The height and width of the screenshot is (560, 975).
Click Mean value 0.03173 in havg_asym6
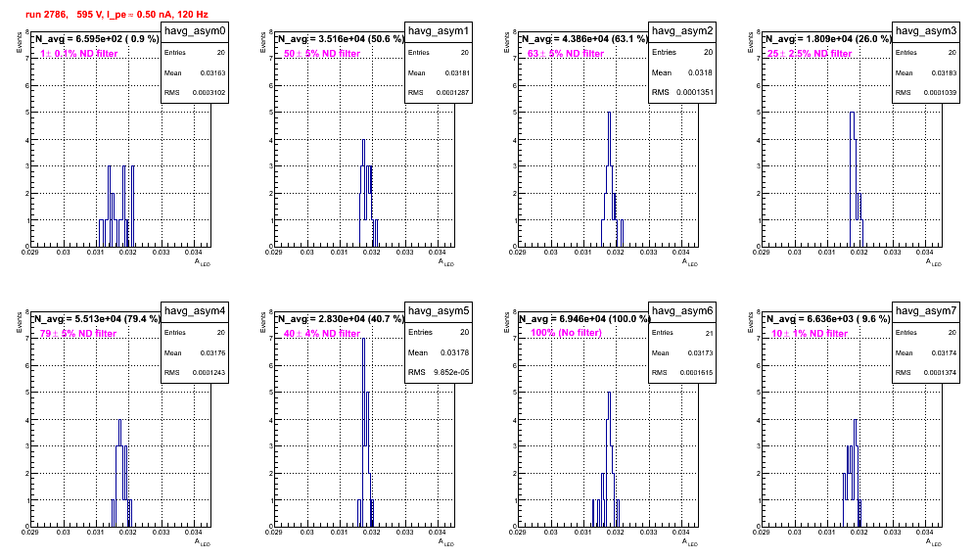[700, 352]
